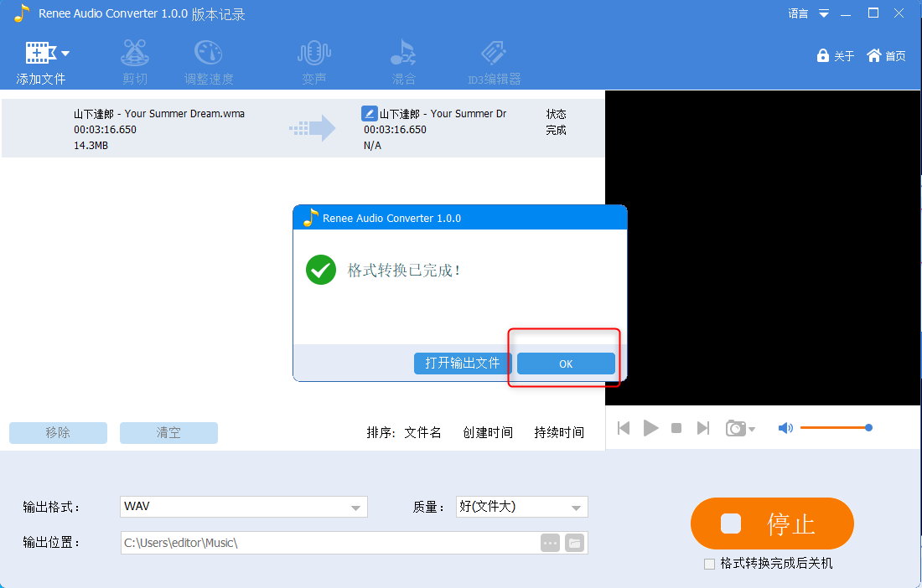Click the source duration 00:03:16.650

click(x=106, y=129)
